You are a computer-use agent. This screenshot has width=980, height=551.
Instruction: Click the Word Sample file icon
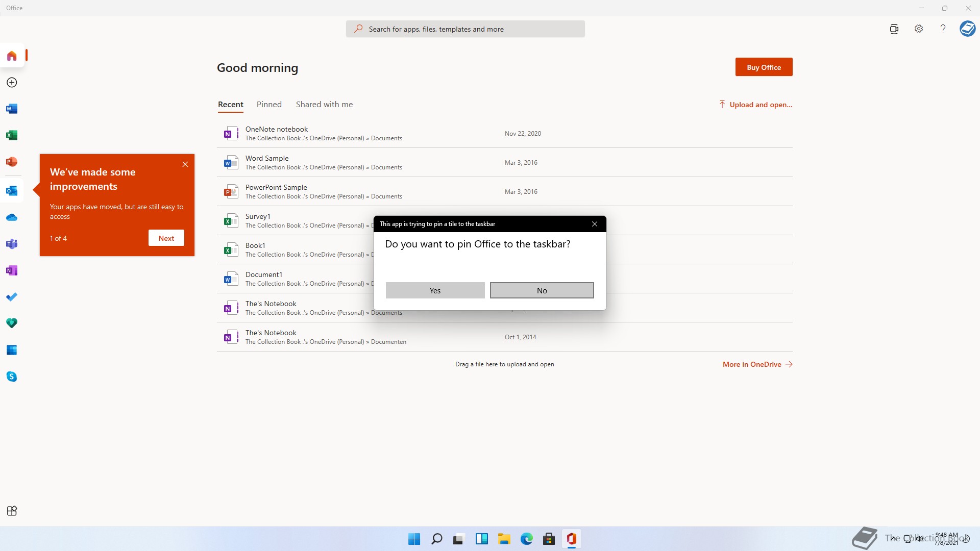pyautogui.click(x=231, y=163)
